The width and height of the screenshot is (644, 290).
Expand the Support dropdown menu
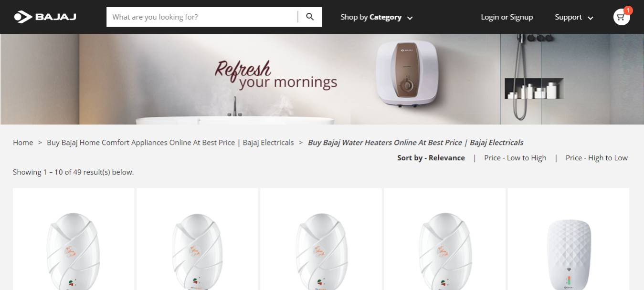click(574, 17)
